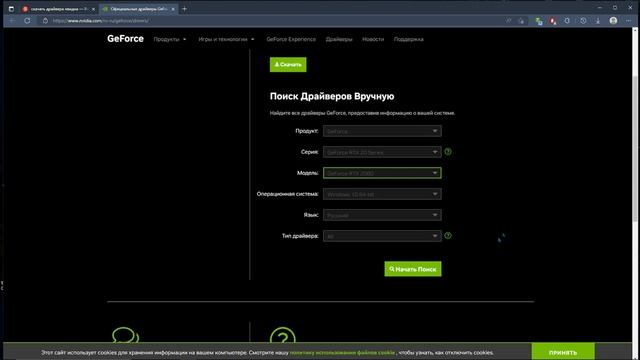Open browser settings and more menu
Image resolution: width=640 pixels, height=360 pixels.
tap(629, 20)
